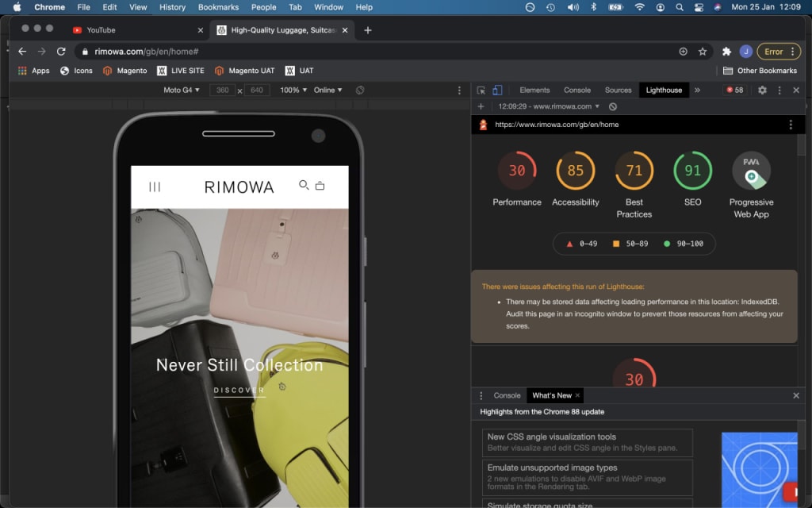Open a new browser tab
The image size is (812, 508).
point(368,30)
